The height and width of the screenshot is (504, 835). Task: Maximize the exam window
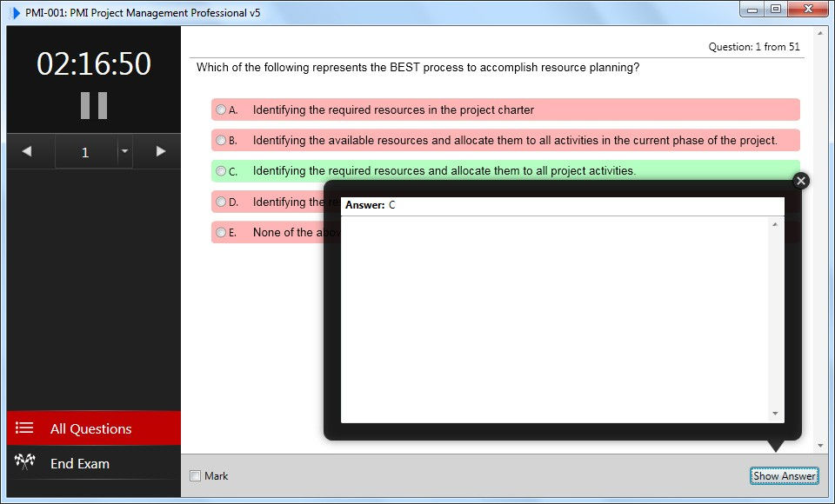[776, 9]
